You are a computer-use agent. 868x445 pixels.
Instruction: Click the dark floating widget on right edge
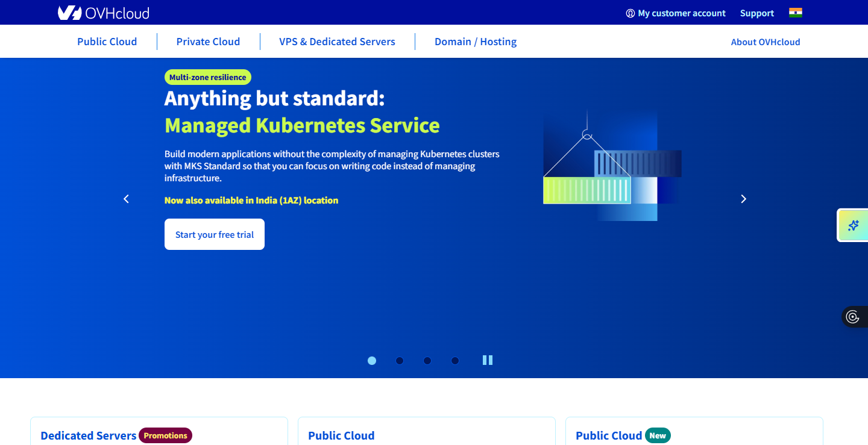(853, 317)
